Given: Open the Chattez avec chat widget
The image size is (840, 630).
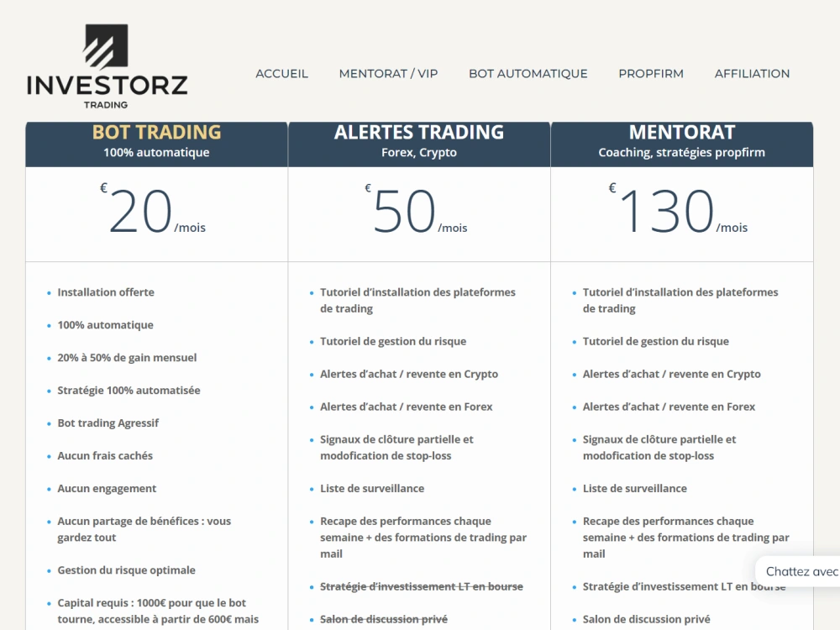Looking at the screenshot, I should (798, 571).
